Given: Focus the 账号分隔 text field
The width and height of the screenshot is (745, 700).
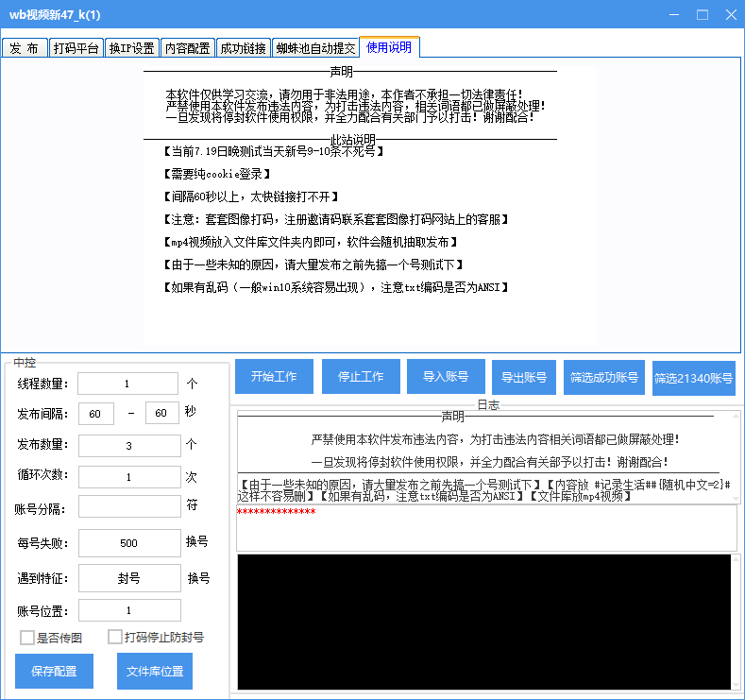Looking at the screenshot, I should (x=128, y=506).
